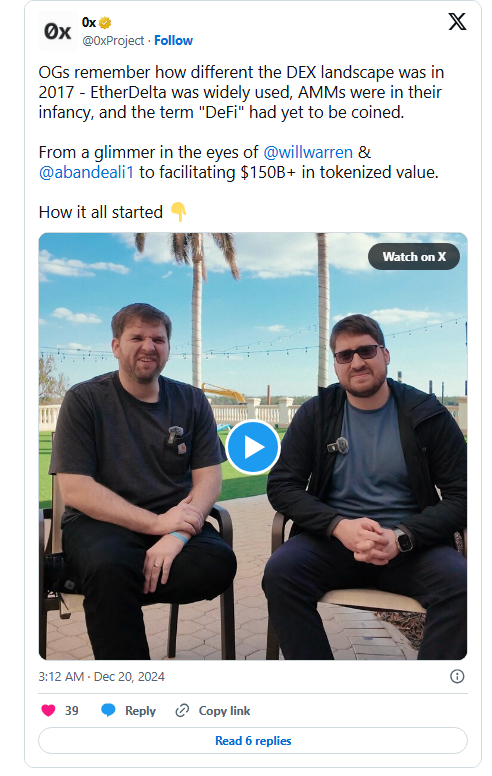This screenshot has width=492, height=776.
Task: Click the blue reply speech bubble icon
Action: point(108,710)
